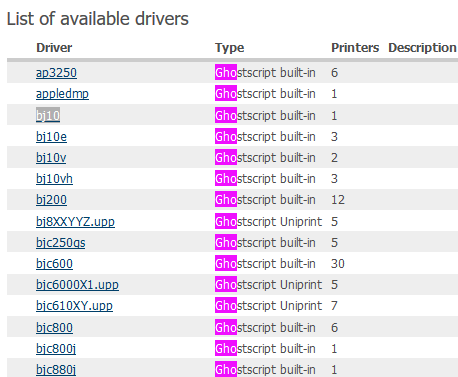Click Ghostscript built-in type in bj200 row
The width and height of the screenshot is (458, 377).
click(265, 200)
